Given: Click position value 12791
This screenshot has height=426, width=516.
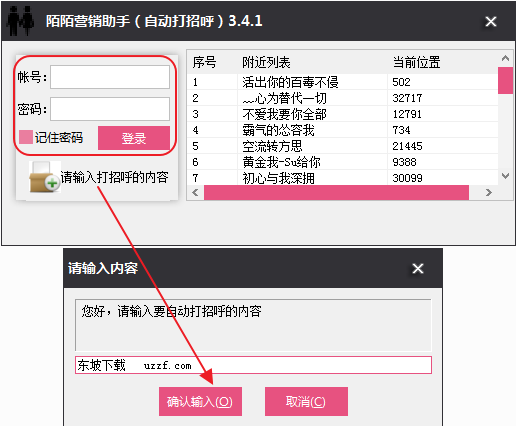Looking at the screenshot, I should [x=407, y=114].
